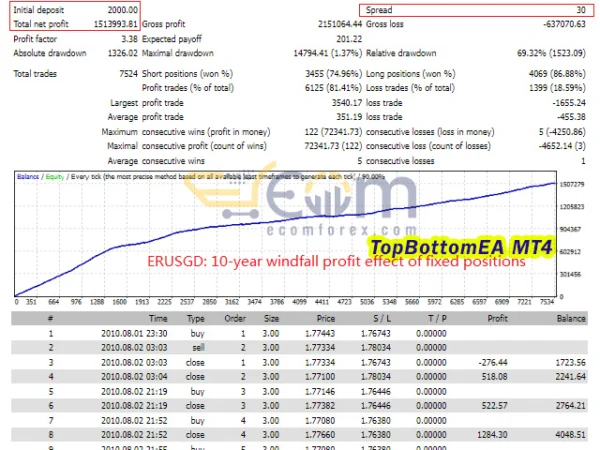Select the Total net profit value 1513993.81
Screen dimensions: 600x450
[x=116, y=24]
